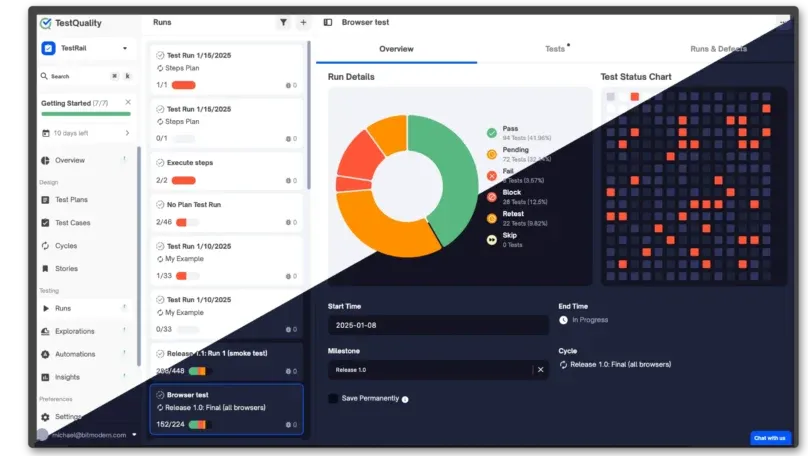808x456 pixels.
Task: Click the Explorations icon
Action: point(45,331)
